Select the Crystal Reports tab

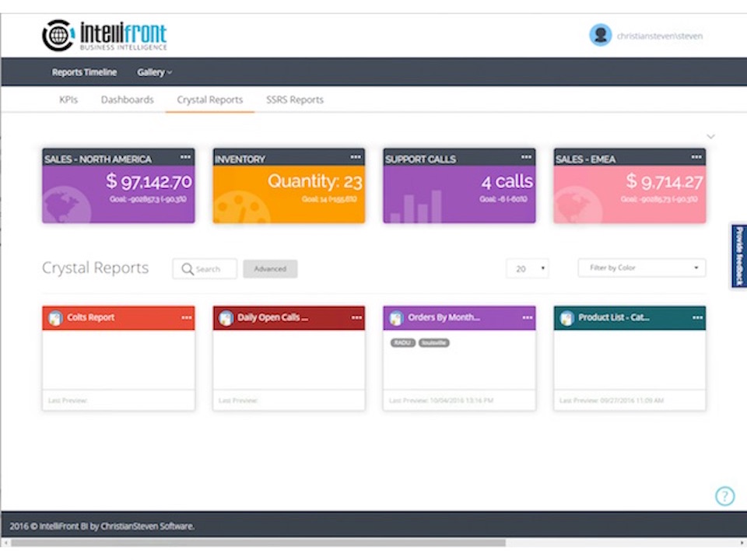[x=210, y=100]
